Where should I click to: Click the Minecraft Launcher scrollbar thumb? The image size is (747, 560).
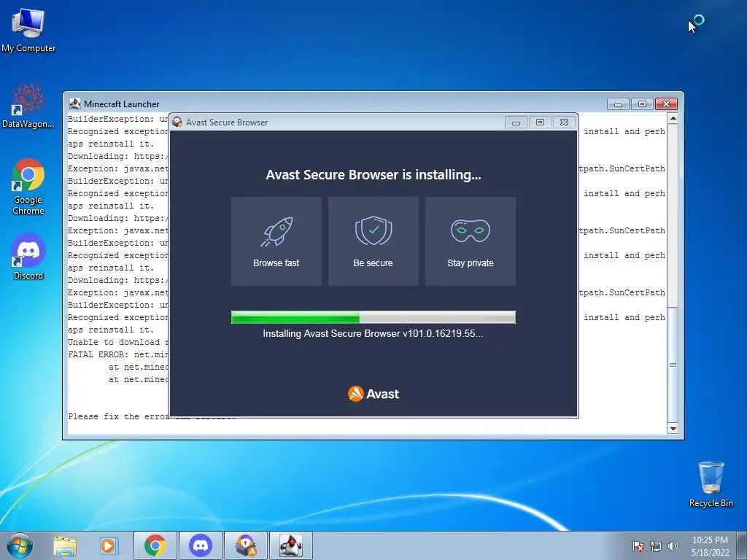click(673, 365)
